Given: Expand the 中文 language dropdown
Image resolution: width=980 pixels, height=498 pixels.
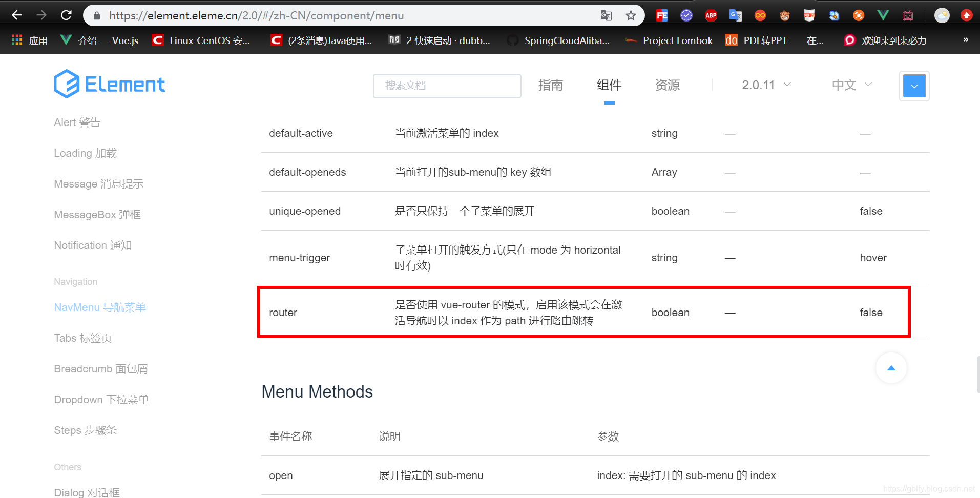Looking at the screenshot, I should (x=851, y=85).
